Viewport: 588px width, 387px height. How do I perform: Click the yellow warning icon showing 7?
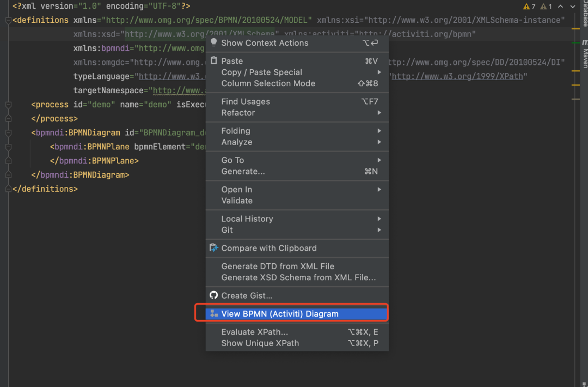click(526, 7)
